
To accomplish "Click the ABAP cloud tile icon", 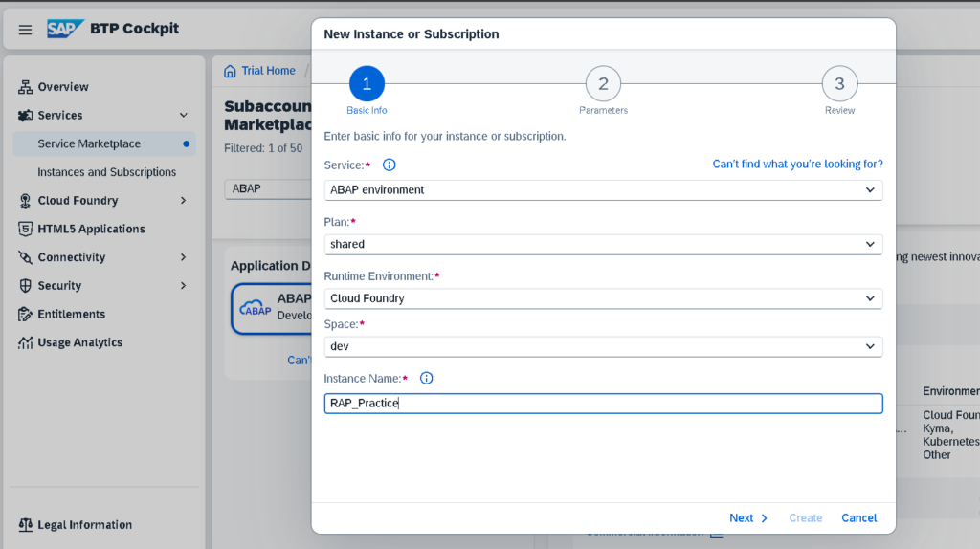I will click(256, 308).
